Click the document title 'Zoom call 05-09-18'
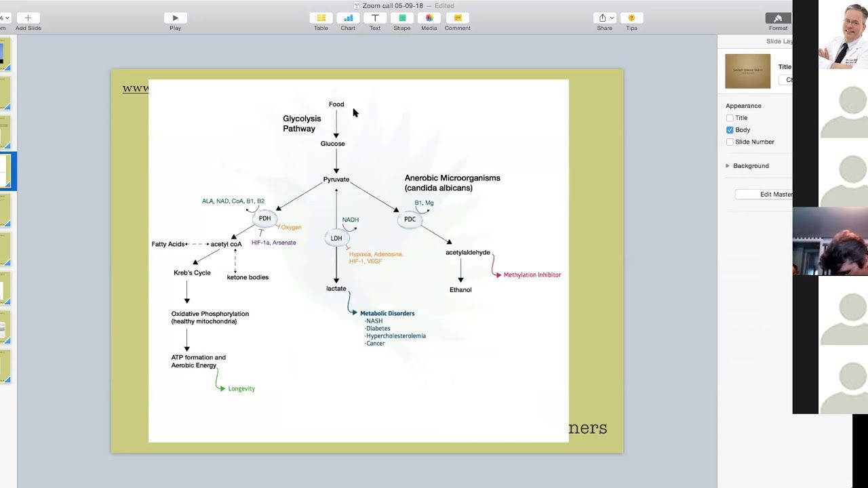The image size is (868, 488). click(x=393, y=5)
